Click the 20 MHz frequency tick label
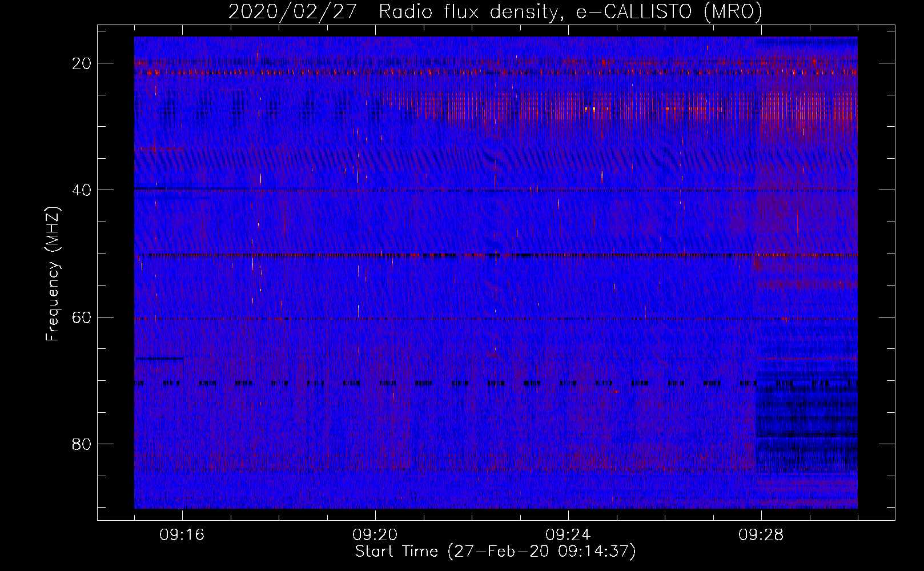The height and width of the screenshot is (571, 924). click(82, 63)
